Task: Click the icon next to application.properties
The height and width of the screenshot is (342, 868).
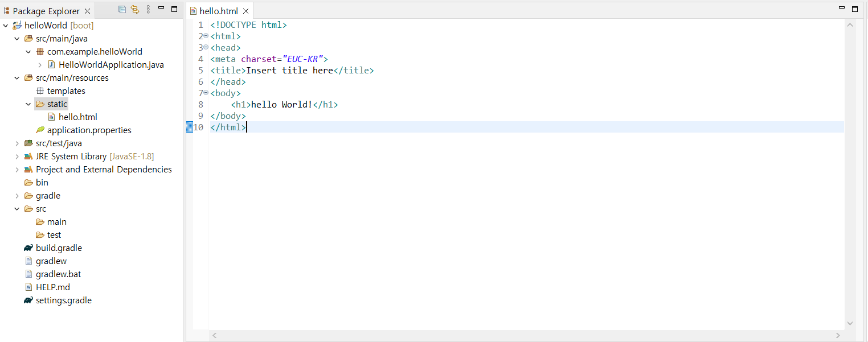Action: tap(39, 130)
